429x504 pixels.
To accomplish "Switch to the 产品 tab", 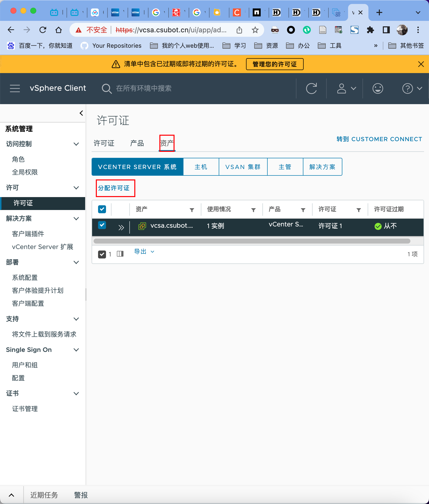I will [x=137, y=143].
